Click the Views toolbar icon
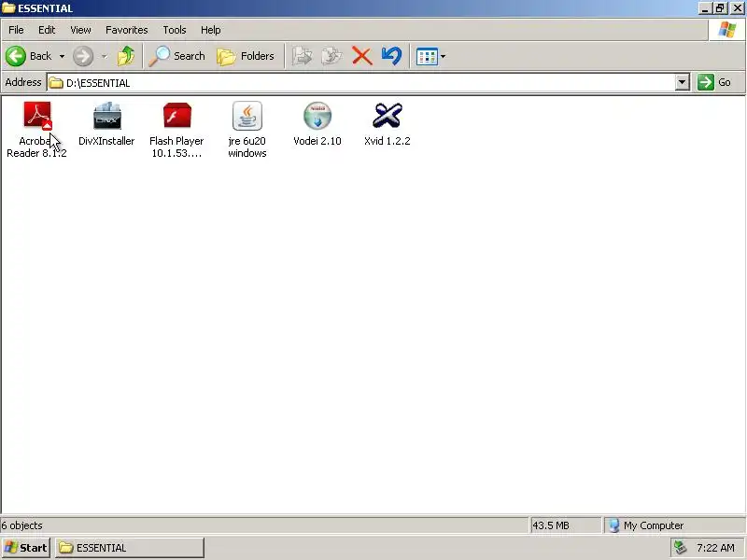 [x=427, y=57]
